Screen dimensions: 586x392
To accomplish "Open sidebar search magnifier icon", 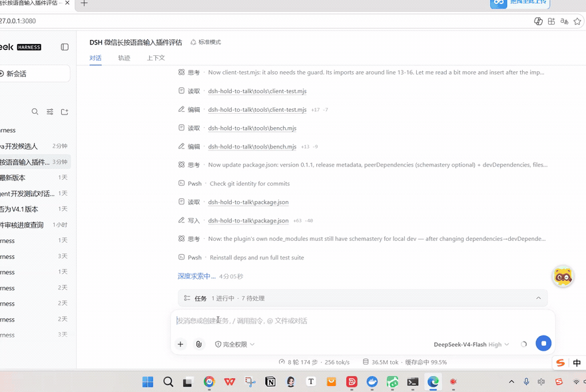I will (35, 112).
